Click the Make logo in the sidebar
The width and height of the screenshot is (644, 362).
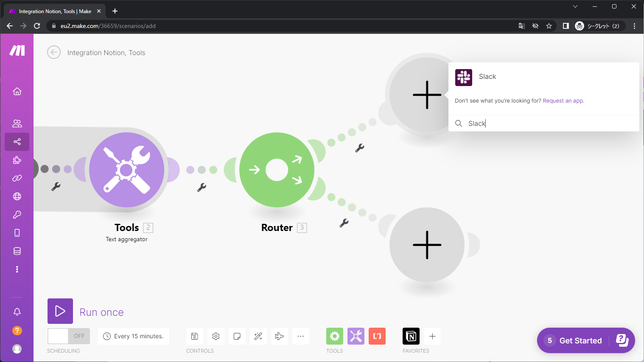[x=17, y=50]
